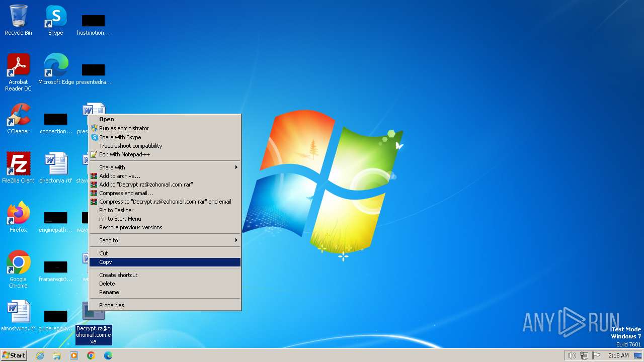The image size is (644, 362).
Task: Select almostwind.rtf document icon
Action: click(18, 316)
